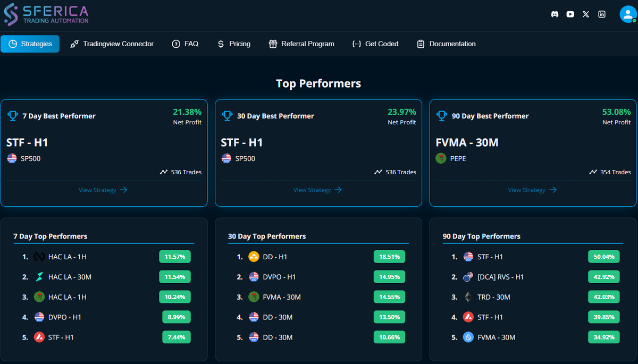Viewport: 638px width, 364px height.
Task: Click the PEPE coin icon in 90 Day card
Action: pos(441,158)
